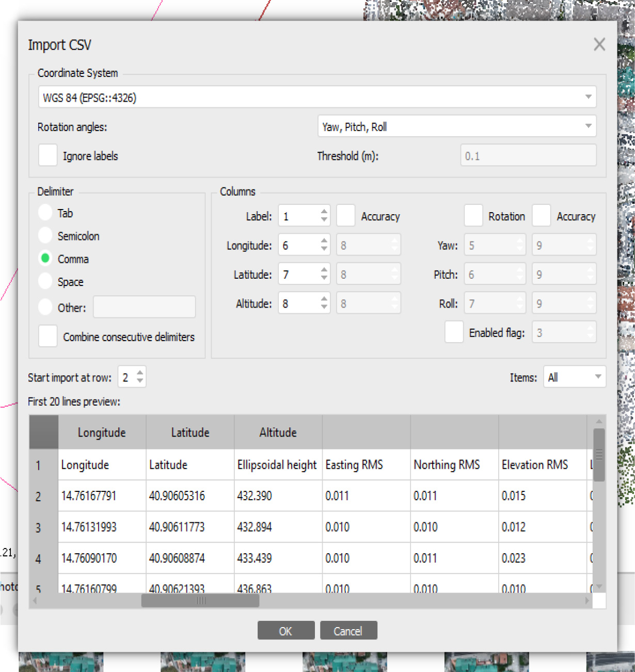
Task: Increment the Label column spinner
Action: (324, 212)
